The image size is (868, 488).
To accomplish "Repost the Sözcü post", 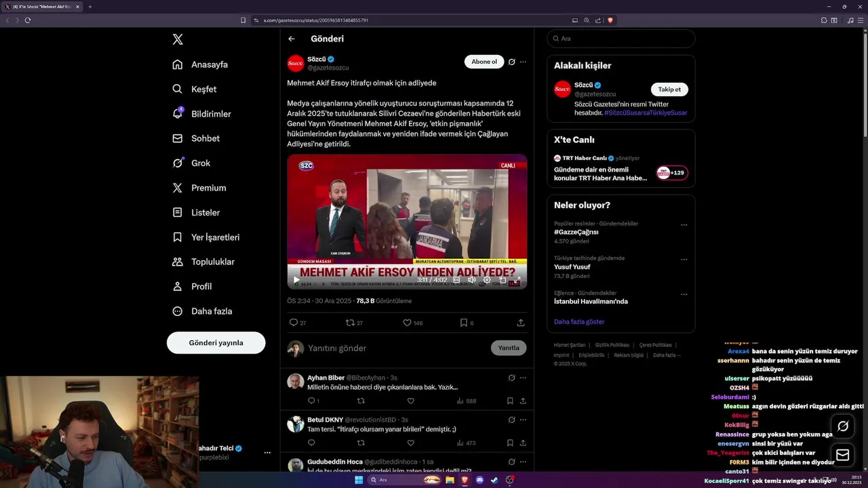I will 354,323.
